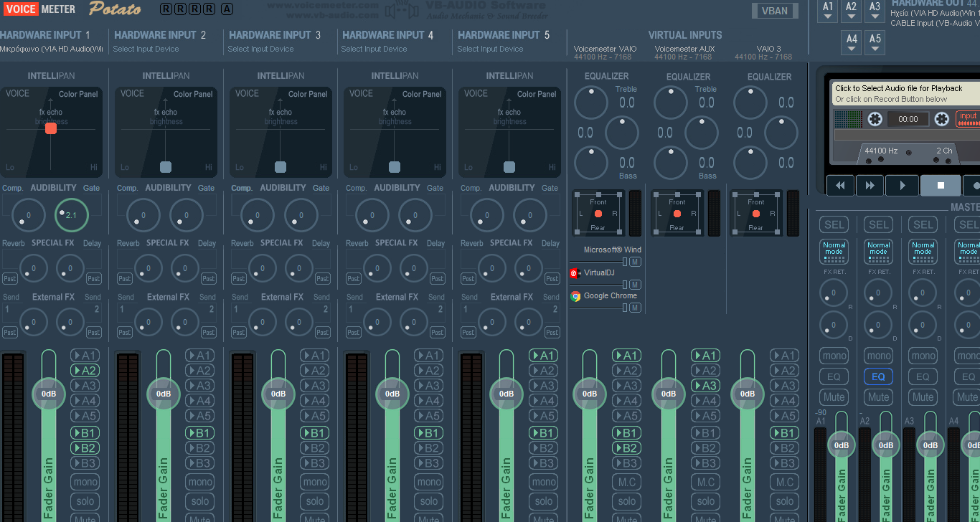Select an input device for Hardware Input 4
The width and height of the screenshot is (980, 522).
374,49
